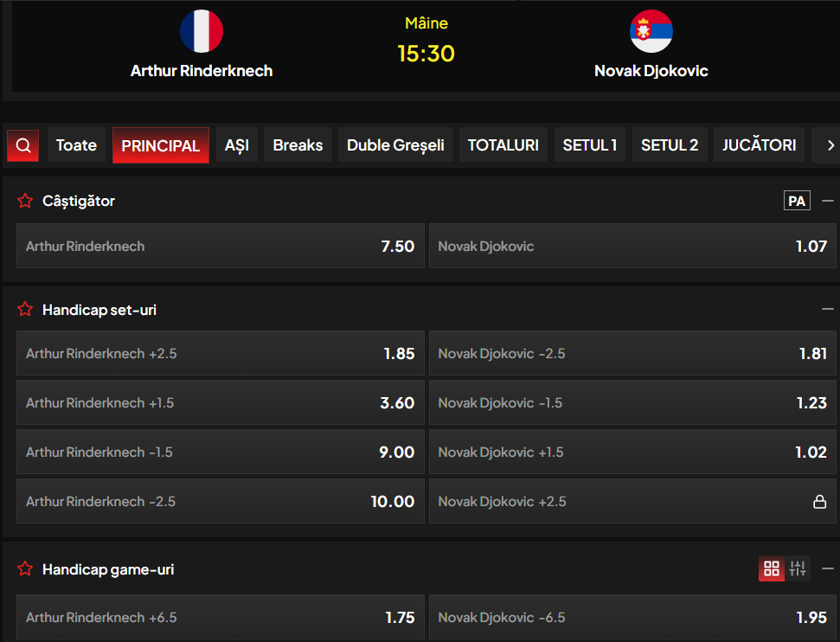Open the red search icon button

(x=22, y=145)
